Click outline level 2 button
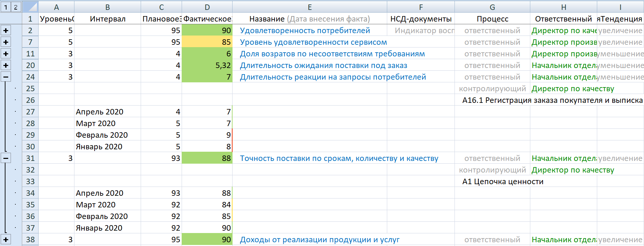Image resolution: width=644 pixels, height=246 pixels. pyautogui.click(x=16, y=7)
